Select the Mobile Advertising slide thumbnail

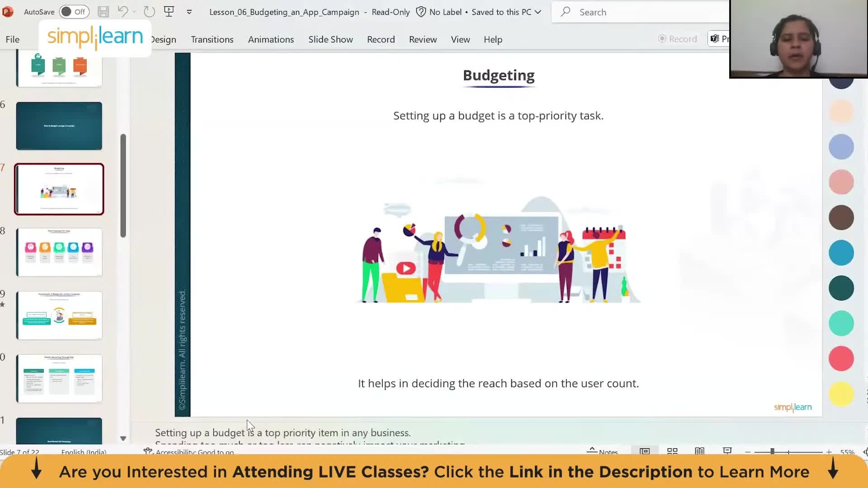[59, 379]
